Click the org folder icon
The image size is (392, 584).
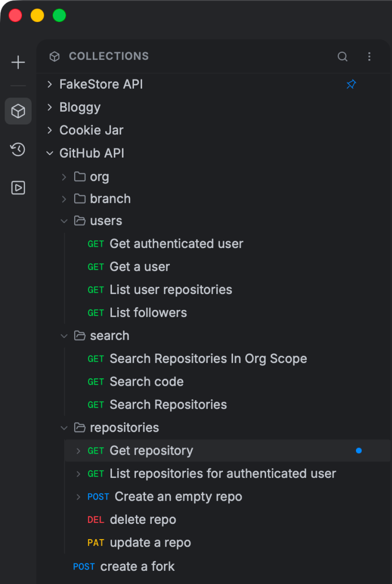pyautogui.click(x=80, y=177)
